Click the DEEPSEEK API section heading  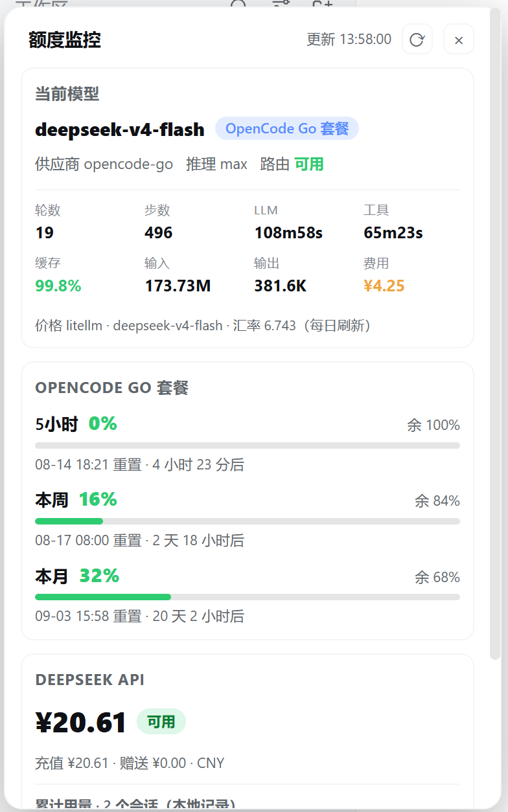(90, 680)
